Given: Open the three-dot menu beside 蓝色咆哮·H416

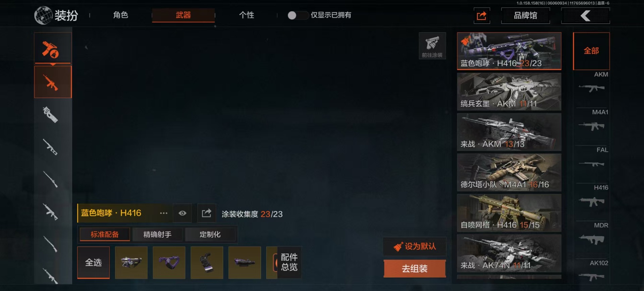Looking at the screenshot, I should 163,213.
